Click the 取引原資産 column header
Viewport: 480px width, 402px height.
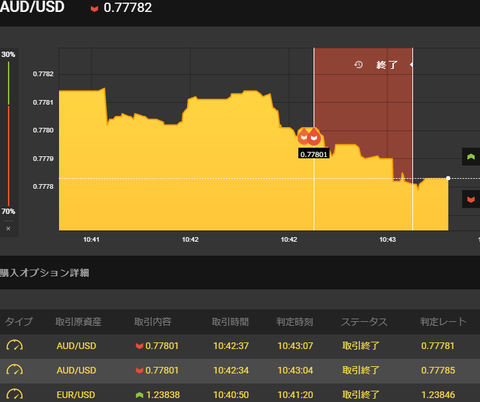78,322
